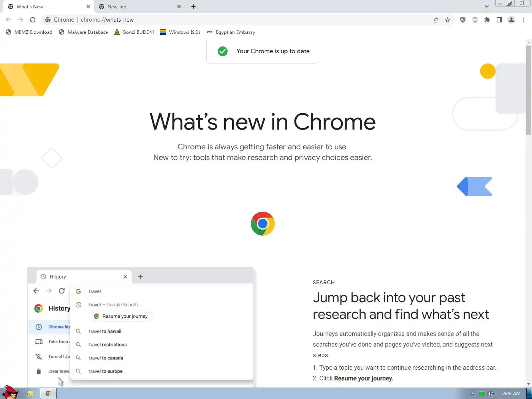The height and width of the screenshot is (399, 532).
Task: Close the What's New tab
Action: [x=88, y=6]
